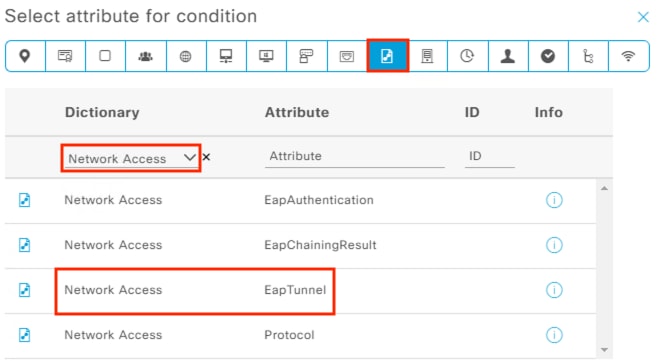Show info for the EapAuthentication attribute
Image resolution: width=658 pixels, height=361 pixels.
coord(554,200)
